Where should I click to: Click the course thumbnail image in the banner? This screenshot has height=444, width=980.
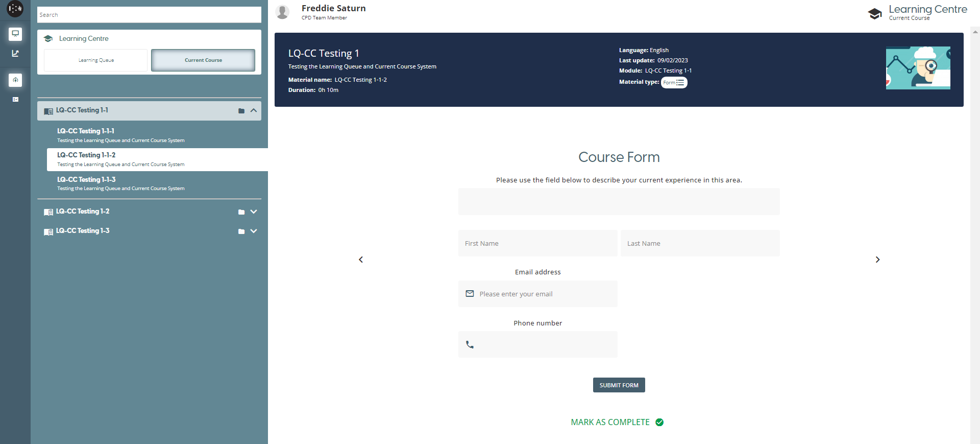point(918,68)
